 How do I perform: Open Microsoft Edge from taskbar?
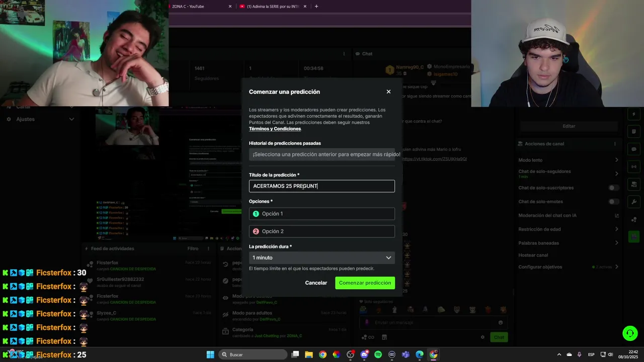click(x=420, y=354)
